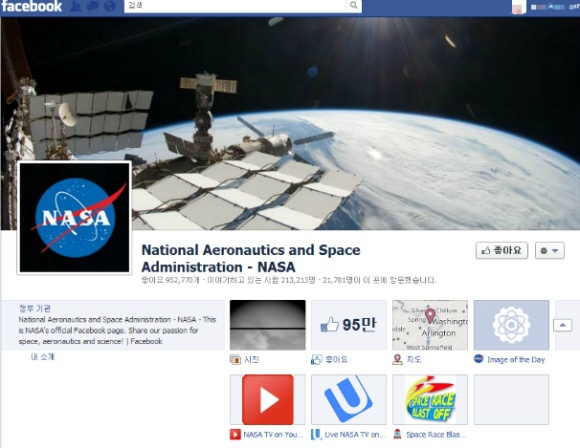Viewport: 580px width, 448px height.
Task: Click the 좋아요 label below the likes tile
Action: tap(336, 360)
